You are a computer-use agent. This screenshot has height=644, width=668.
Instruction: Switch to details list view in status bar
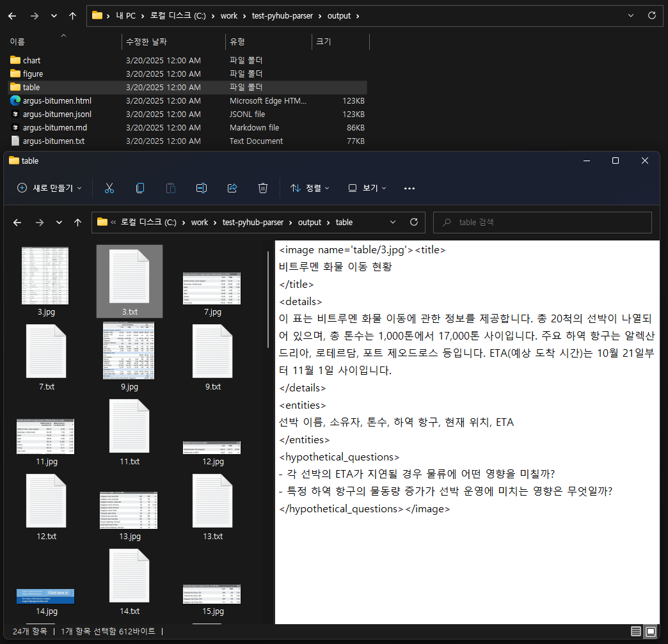pyautogui.click(x=636, y=631)
